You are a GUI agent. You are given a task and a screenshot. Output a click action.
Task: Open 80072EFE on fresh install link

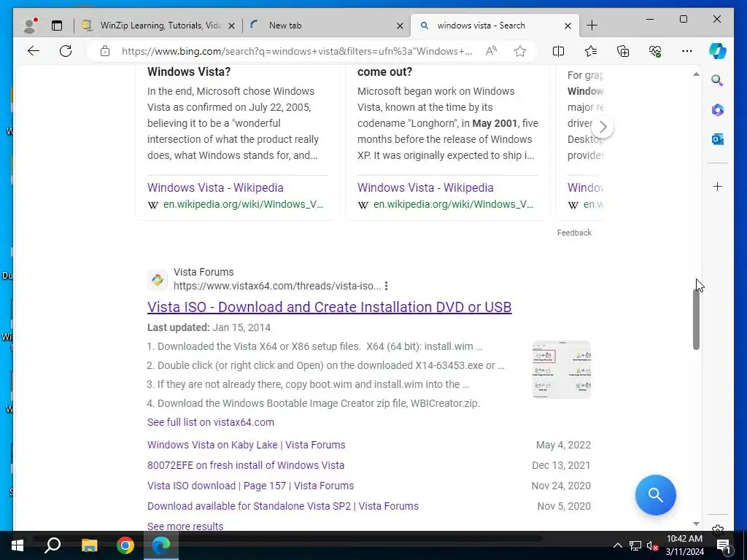[x=246, y=465]
